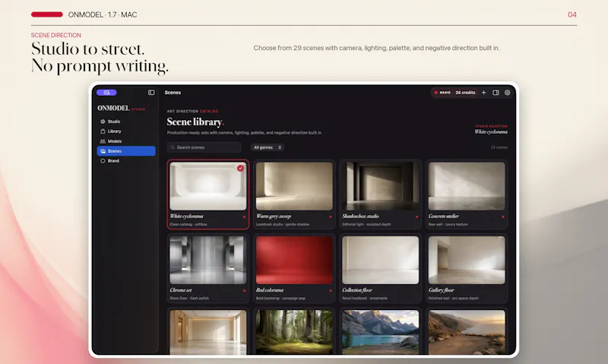Uncheck the White cyclorama selected checkmark

coord(240,168)
